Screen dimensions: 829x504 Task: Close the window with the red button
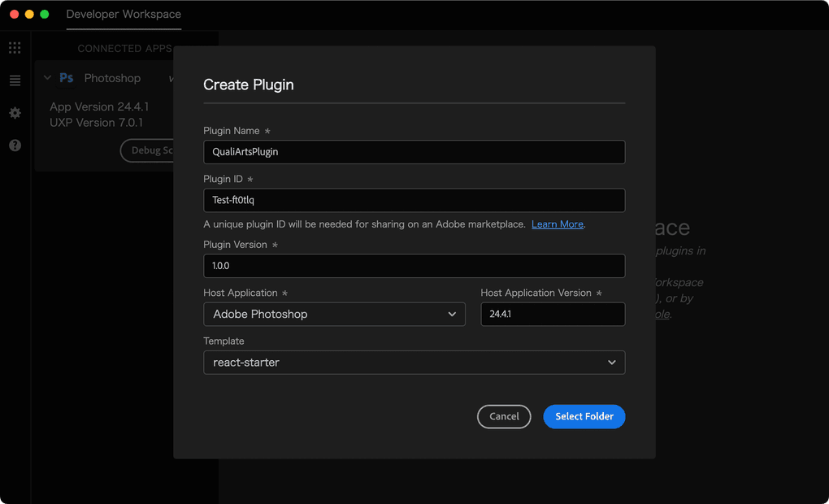click(14, 15)
